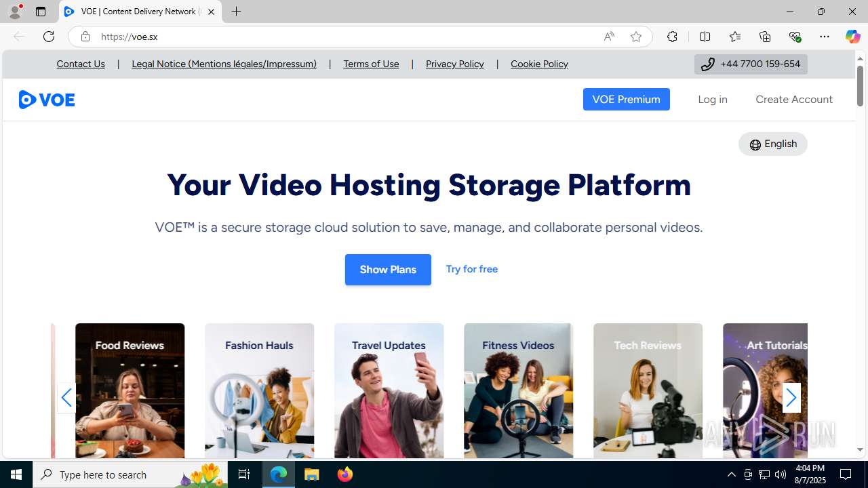Open Windows Start menu
This screenshot has width=868, height=488.
16,474
